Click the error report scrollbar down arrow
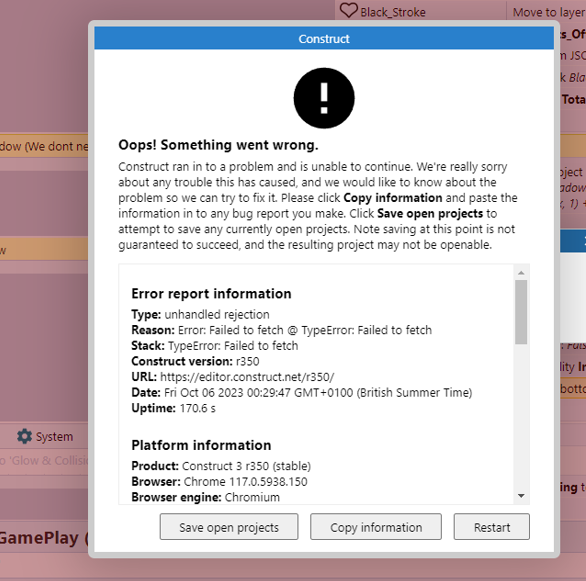 [521, 496]
